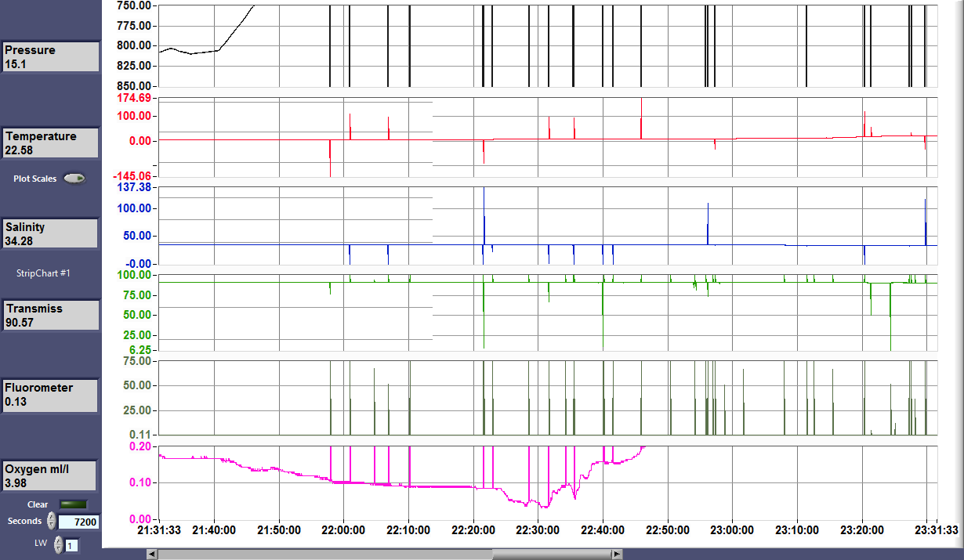Click the 22:00:00 time axis label

point(343,530)
